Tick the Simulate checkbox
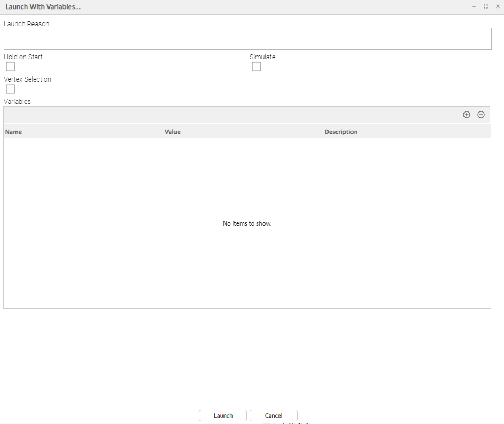 (257, 67)
